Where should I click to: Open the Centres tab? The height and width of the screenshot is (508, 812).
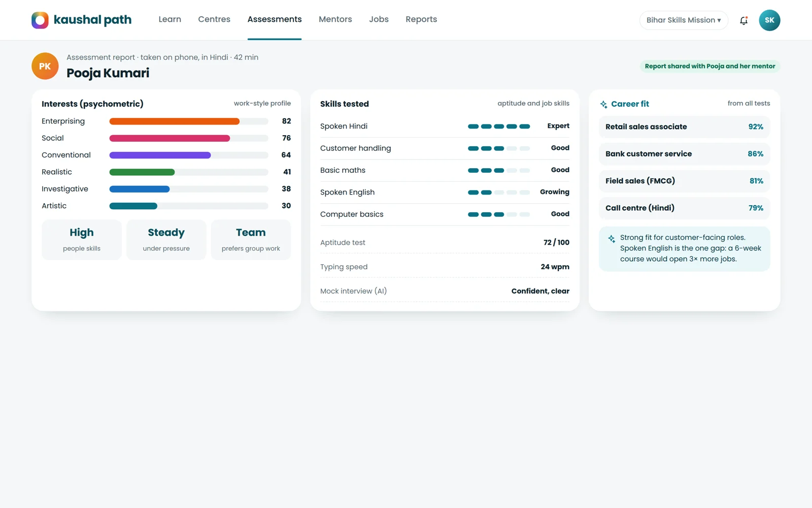(214, 19)
